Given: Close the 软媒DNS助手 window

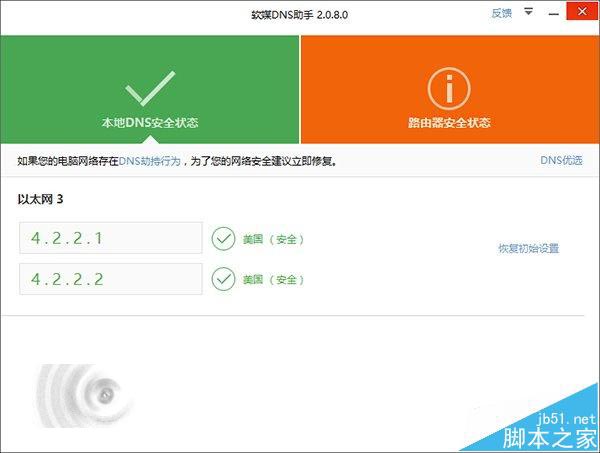Looking at the screenshot, I should coord(582,11).
